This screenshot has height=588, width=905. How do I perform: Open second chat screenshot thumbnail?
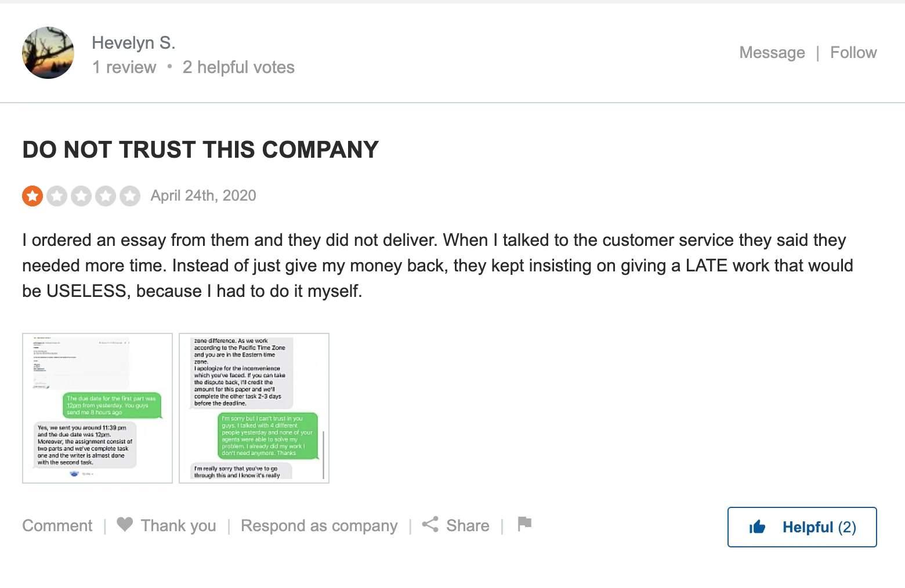[x=254, y=408]
